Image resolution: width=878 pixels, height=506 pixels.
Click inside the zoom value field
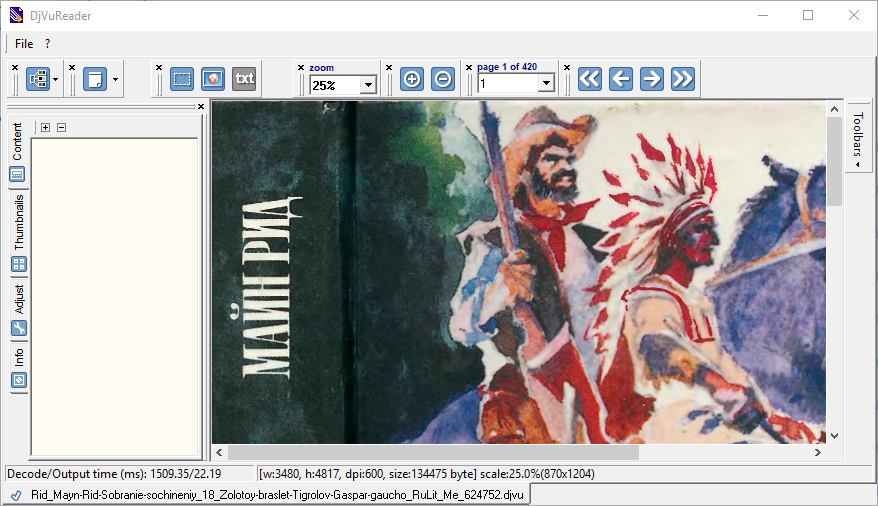[335, 85]
